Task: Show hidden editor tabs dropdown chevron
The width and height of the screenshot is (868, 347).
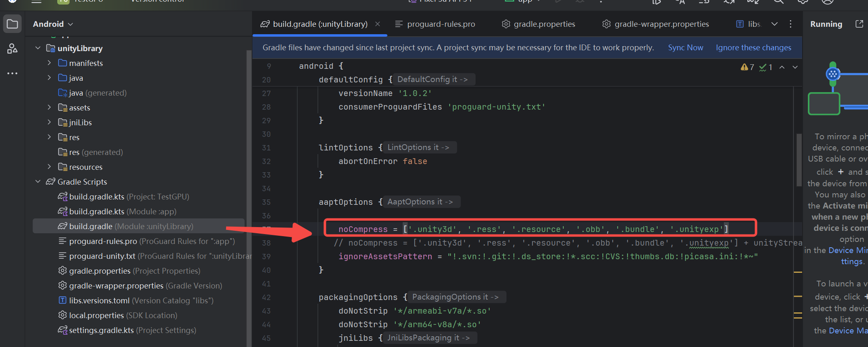Action: [x=775, y=24]
